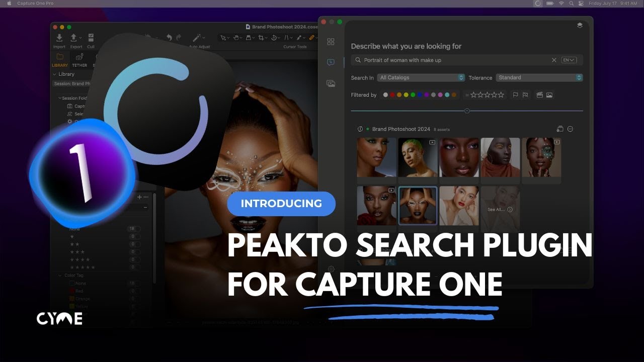The image size is (644, 362).
Task: Check the Orange color tag filter box
Action: click(71, 299)
